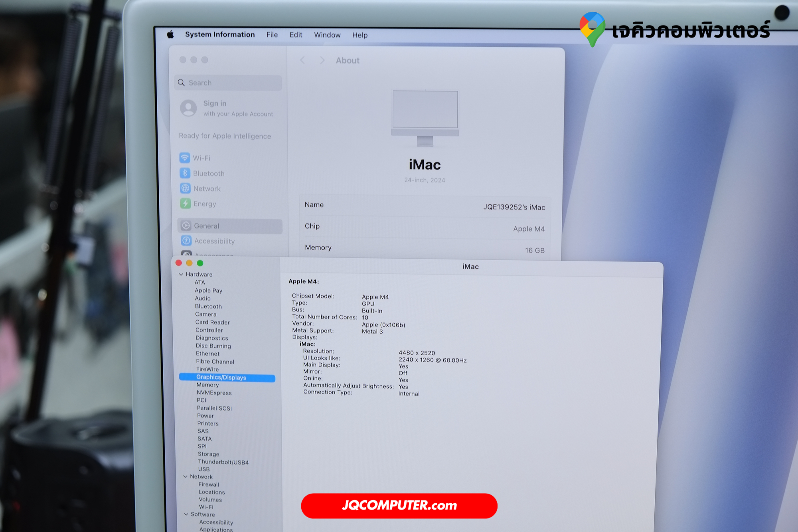Viewport: 798px width, 532px height.
Task: Open the Window menu
Action: coord(327,35)
